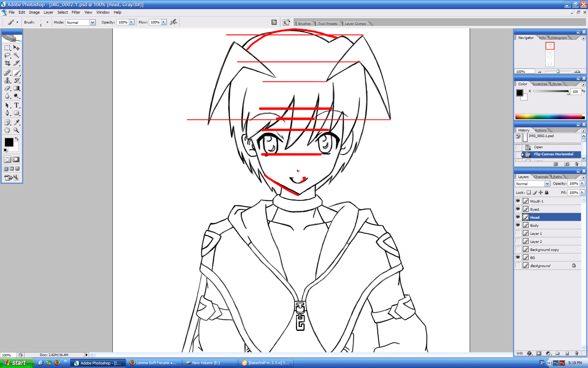The height and width of the screenshot is (368, 588).
Task: Hide the Mouth 1 layer
Action: [x=518, y=201]
